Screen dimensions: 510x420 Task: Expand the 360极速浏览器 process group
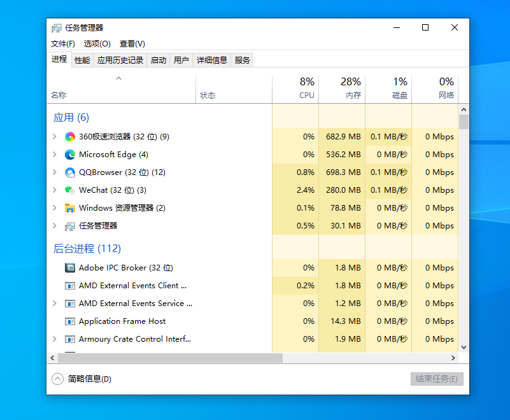[x=55, y=137]
